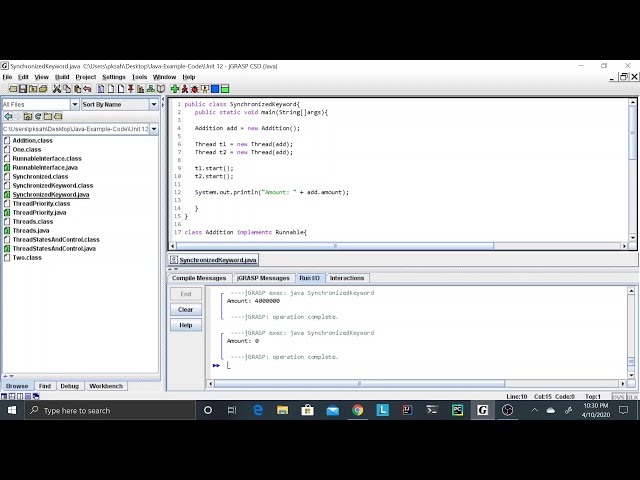Open PyCharm from the taskbar
Viewport: 640px width, 480px height.
click(457, 410)
